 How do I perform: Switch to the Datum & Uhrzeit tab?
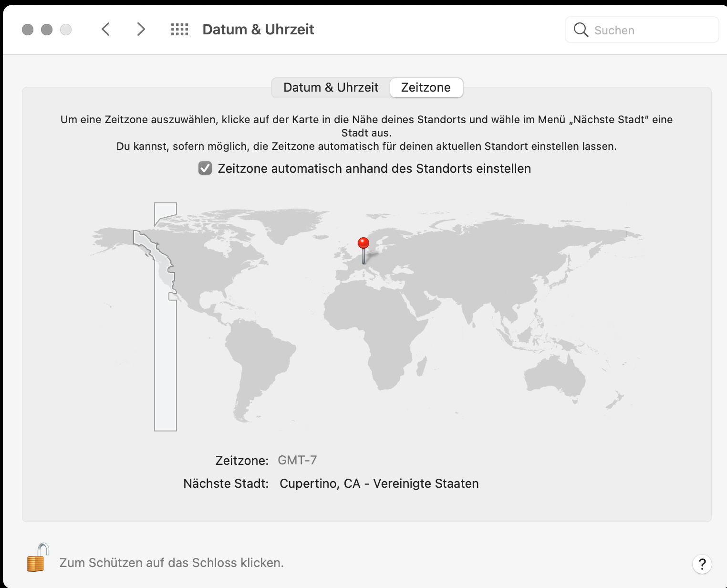331,88
